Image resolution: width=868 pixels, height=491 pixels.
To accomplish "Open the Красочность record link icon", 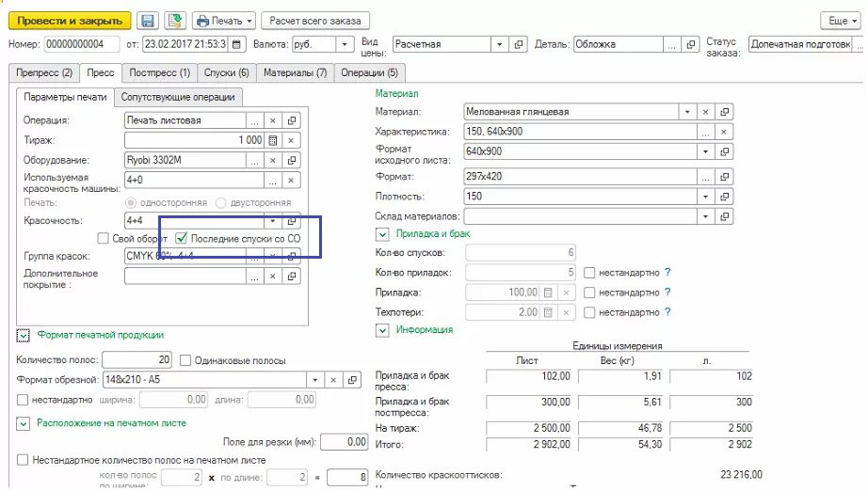I will [291, 221].
